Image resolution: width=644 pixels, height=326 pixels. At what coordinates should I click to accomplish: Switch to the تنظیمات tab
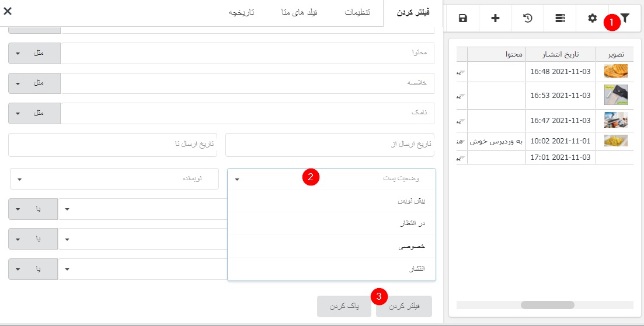(357, 12)
